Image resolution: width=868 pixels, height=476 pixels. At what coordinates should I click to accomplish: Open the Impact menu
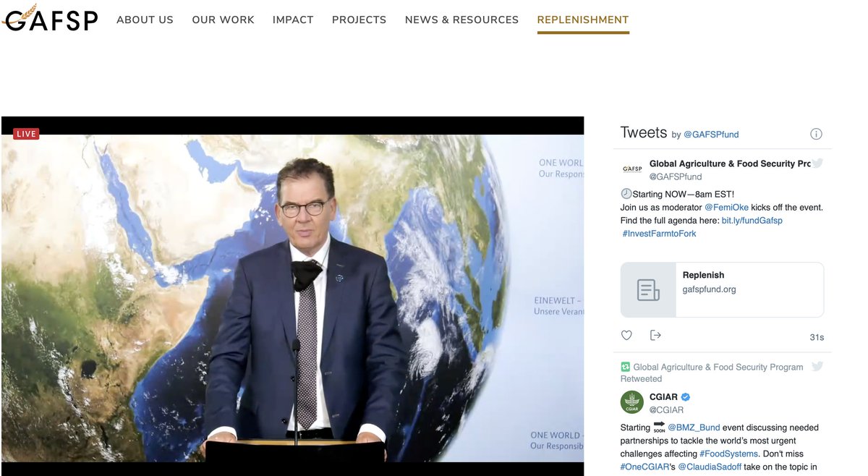click(x=293, y=20)
